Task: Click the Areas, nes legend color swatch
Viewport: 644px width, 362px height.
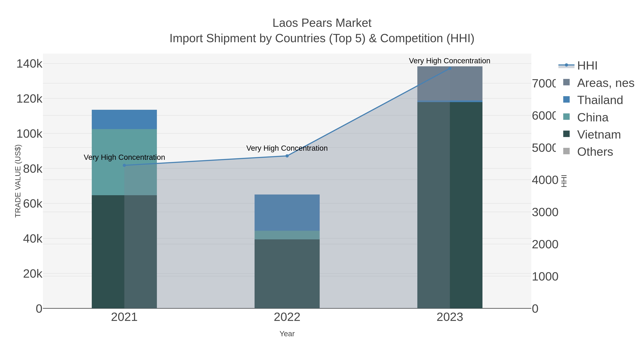Action: 567,82
